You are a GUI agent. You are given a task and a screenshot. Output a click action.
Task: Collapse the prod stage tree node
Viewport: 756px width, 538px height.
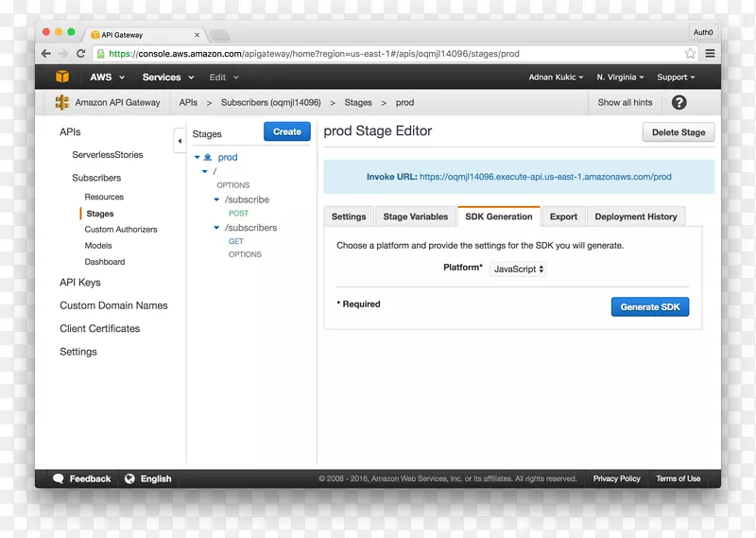(198, 158)
